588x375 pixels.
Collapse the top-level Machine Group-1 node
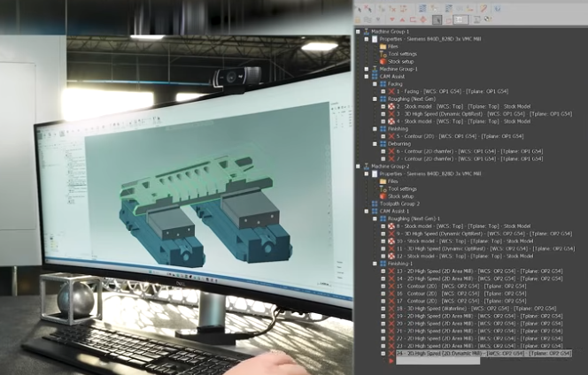point(358,32)
